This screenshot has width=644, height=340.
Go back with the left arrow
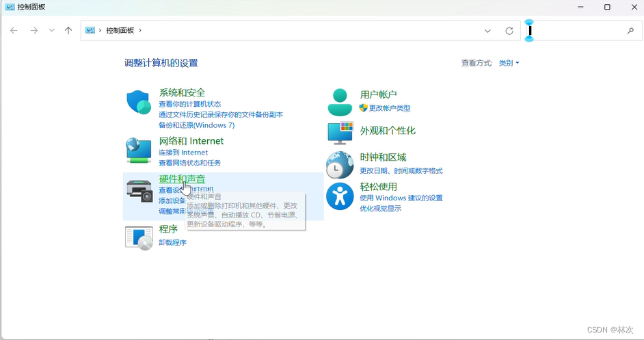[x=14, y=30]
